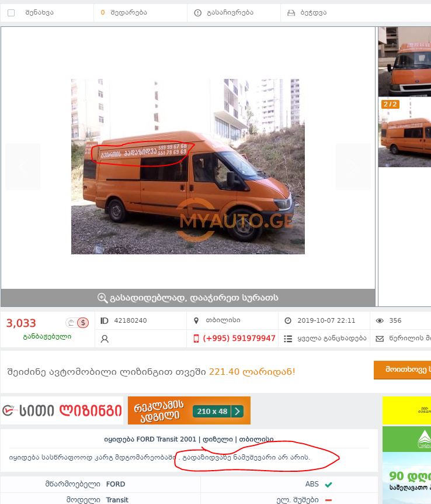Tick the შენახვა save checkbox
Viewport: 431px width, 504px height.
click(x=11, y=13)
